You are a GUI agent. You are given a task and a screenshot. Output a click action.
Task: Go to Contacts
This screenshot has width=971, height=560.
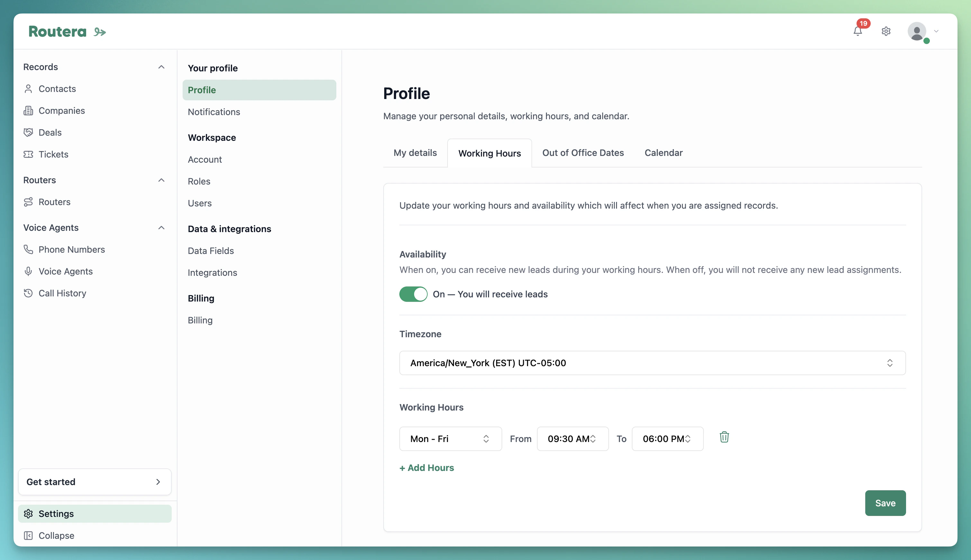tap(57, 89)
